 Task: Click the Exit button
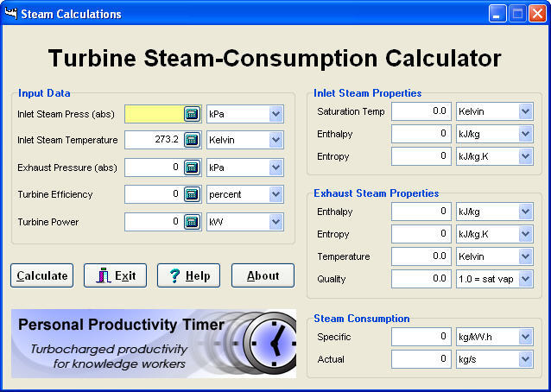tap(115, 275)
